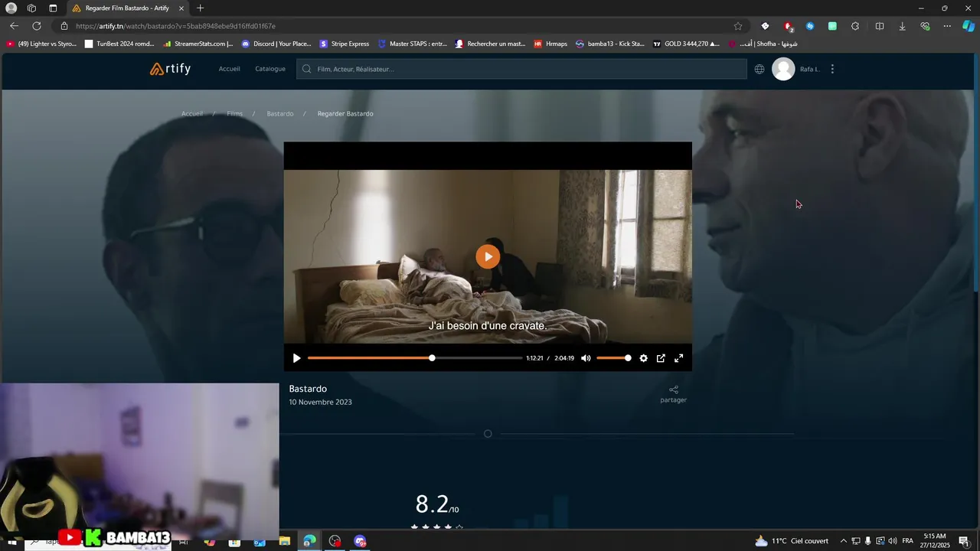Open the browser profile icon in title bar
The height and width of the screenshot is (551, 980).
click(x=11, y=8)
